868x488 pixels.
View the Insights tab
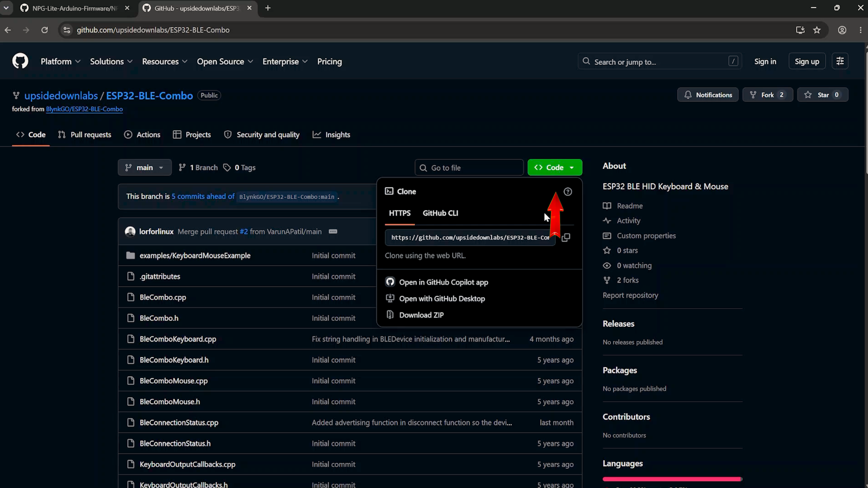tap(331, 134)
